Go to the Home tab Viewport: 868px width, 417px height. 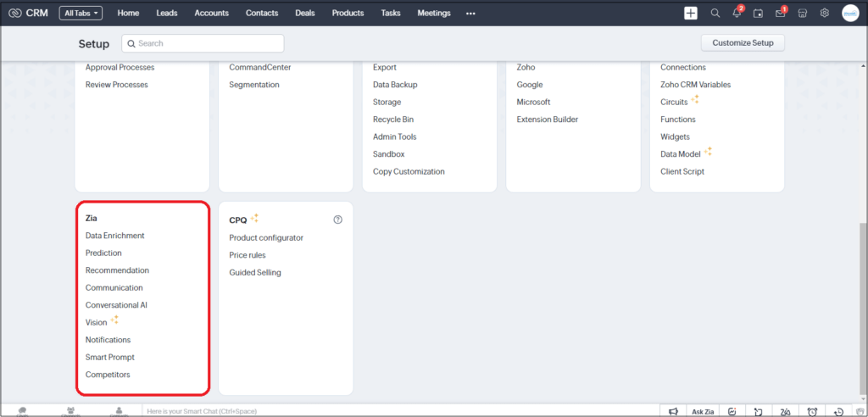(x=129, y=13)
